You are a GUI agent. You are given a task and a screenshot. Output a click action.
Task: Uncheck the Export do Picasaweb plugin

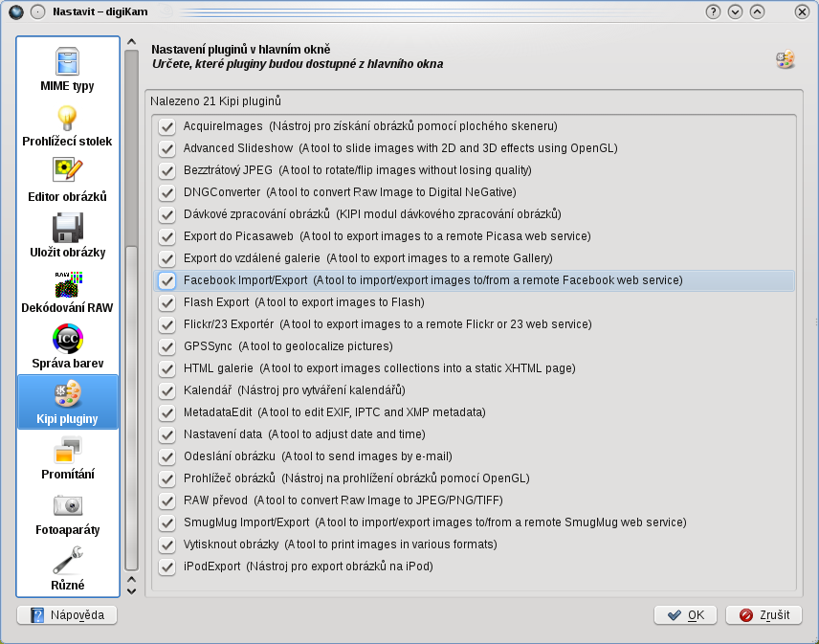coord(167,236)
